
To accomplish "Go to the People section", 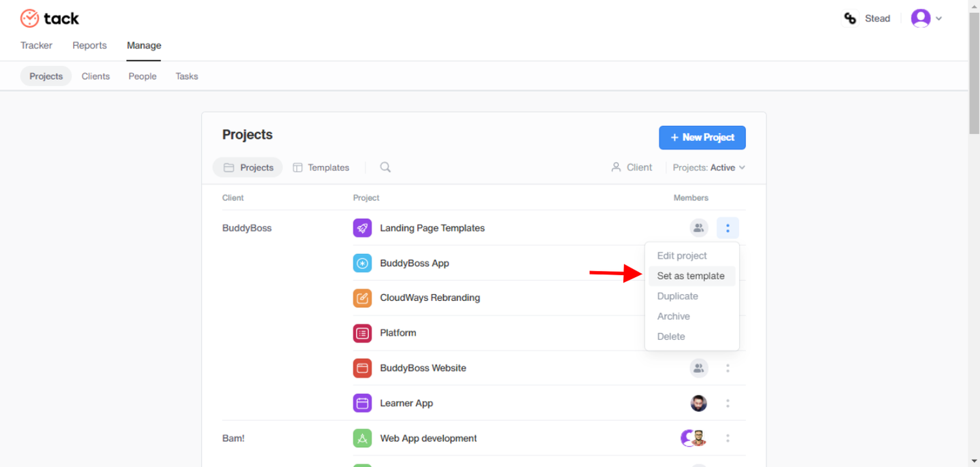I will 142,76.
